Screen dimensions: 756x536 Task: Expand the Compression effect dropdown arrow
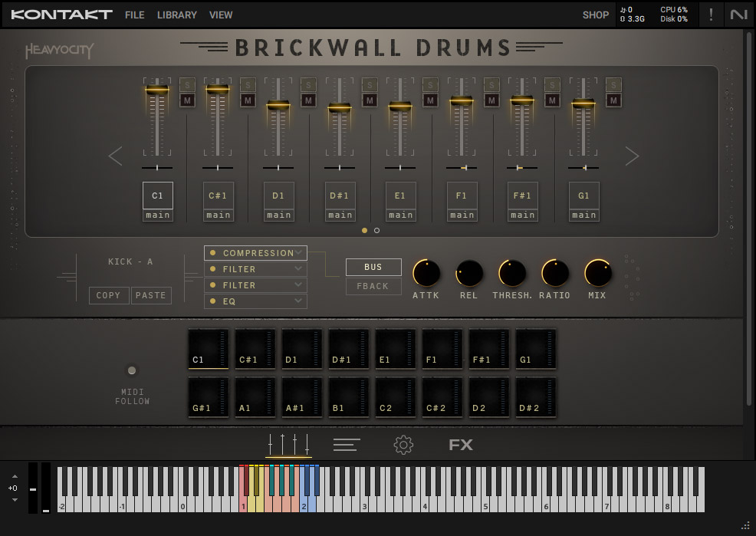[298, 252]
